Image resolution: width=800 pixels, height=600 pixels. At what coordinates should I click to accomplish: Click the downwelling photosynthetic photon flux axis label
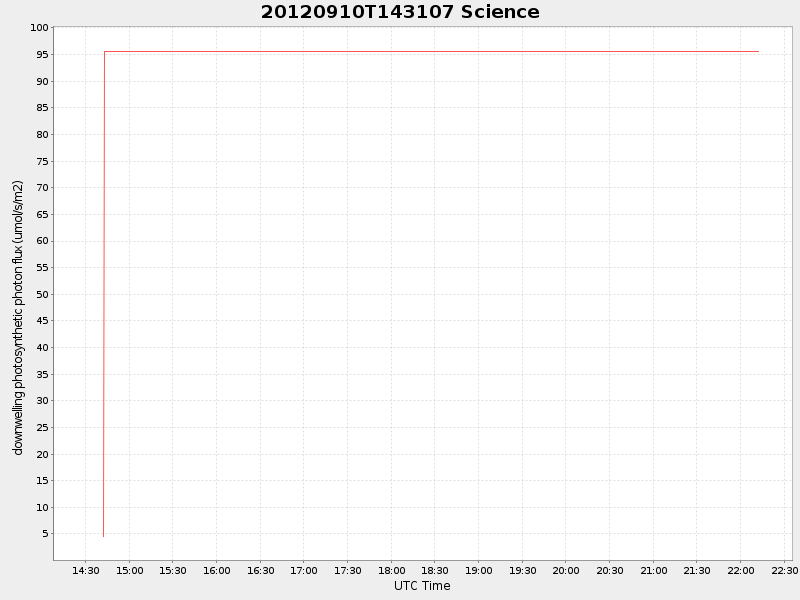click(x=18, y=317)
